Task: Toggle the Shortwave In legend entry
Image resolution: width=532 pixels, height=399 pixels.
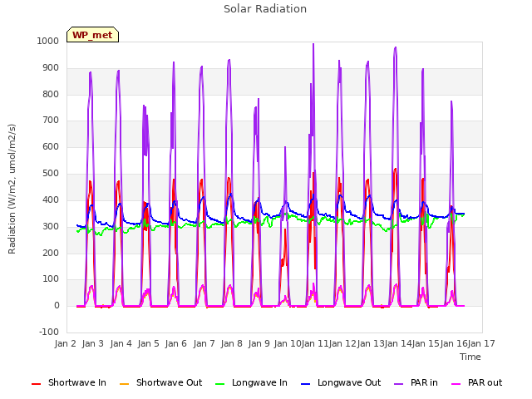Action: [69, 382]
